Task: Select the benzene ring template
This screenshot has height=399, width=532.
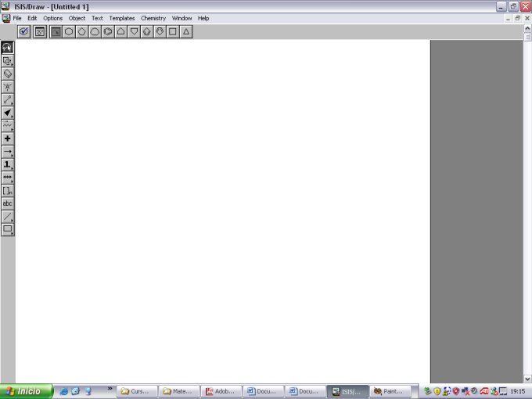Action: point(108,32)
